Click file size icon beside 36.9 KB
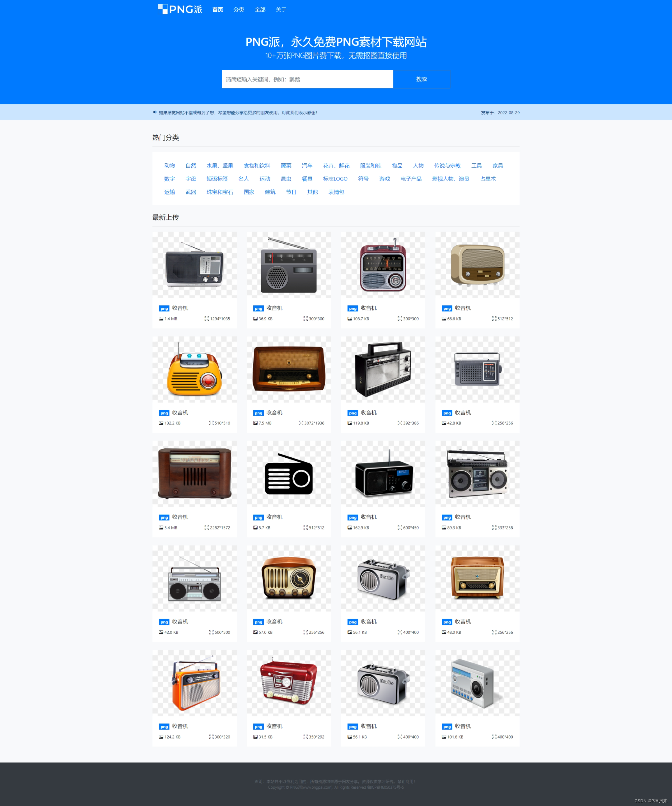The height and width of the screenshot is (806, 672). click(255, 319)
